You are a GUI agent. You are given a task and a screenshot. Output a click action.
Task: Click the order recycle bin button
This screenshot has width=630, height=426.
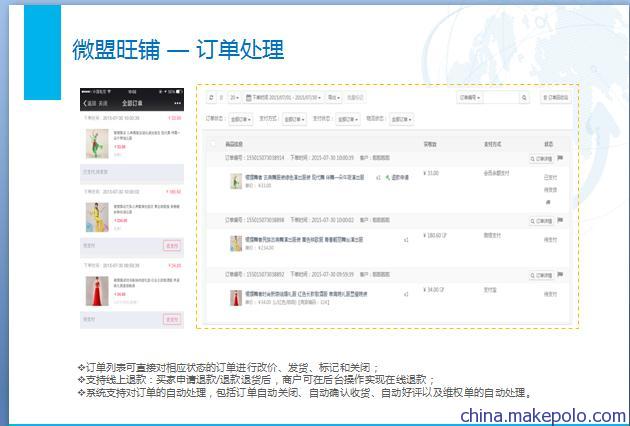(556, 98)
